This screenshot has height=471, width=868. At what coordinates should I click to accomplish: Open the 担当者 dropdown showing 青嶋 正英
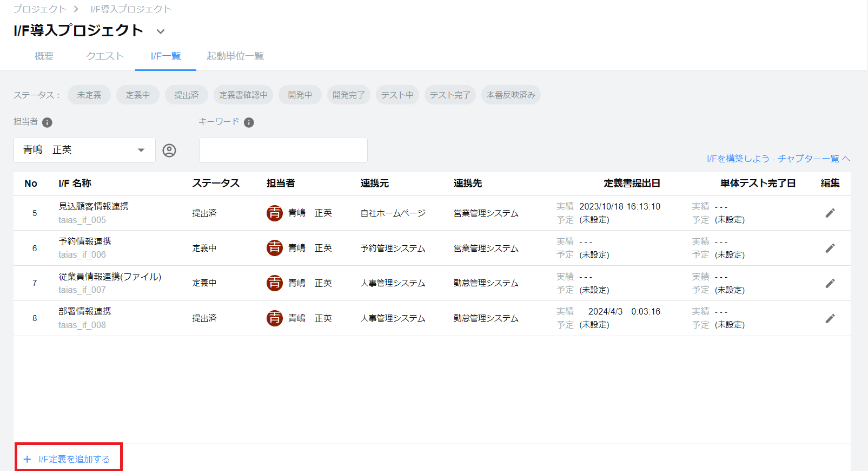84,150
